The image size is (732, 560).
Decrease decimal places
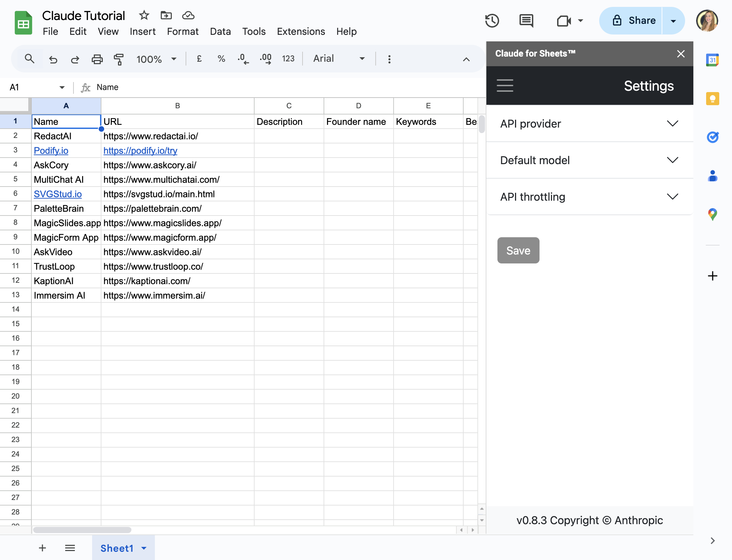tap(243, 59)
